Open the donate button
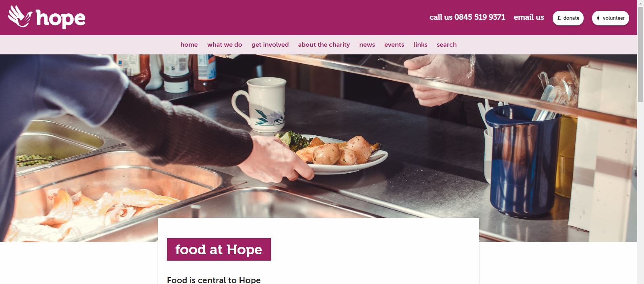This screenshot has height=284, width=644. (x=568, y=18)
